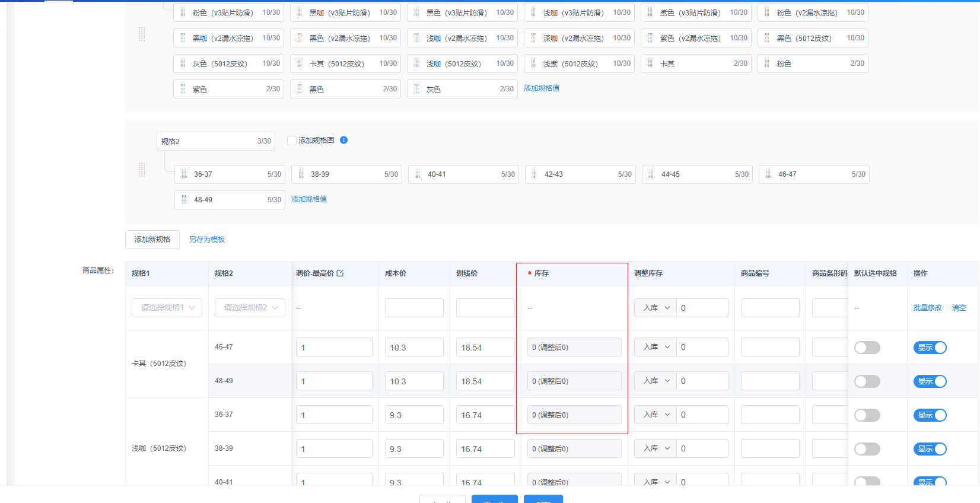This screenshot has height=503, width=980.
Task: Toggle default-selected switch for 卡其 46-47 row
Action: point(867,348)
